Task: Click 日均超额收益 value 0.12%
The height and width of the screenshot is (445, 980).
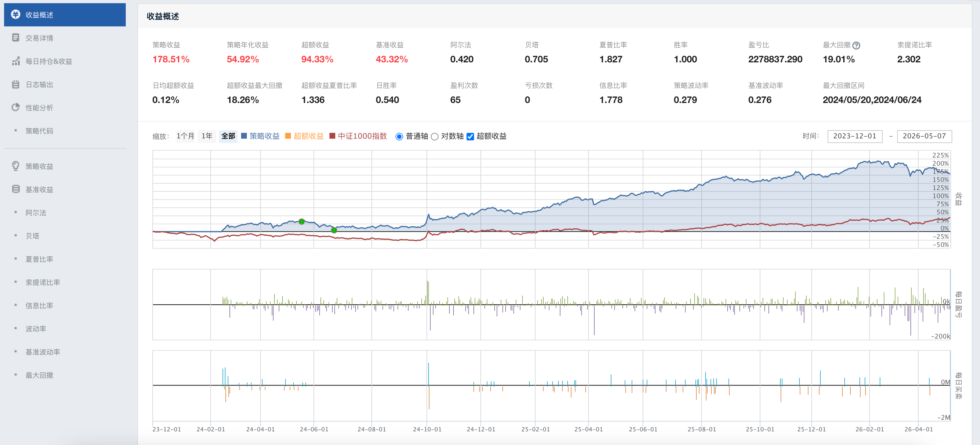Action: pyautogui.click(x=166, y=100)
